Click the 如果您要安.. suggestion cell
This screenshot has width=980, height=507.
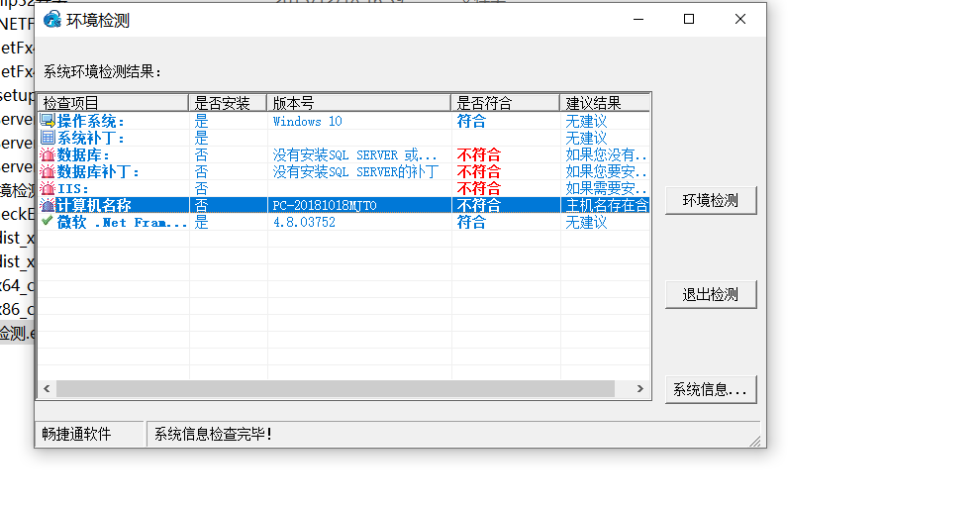[x=606, y=172]
